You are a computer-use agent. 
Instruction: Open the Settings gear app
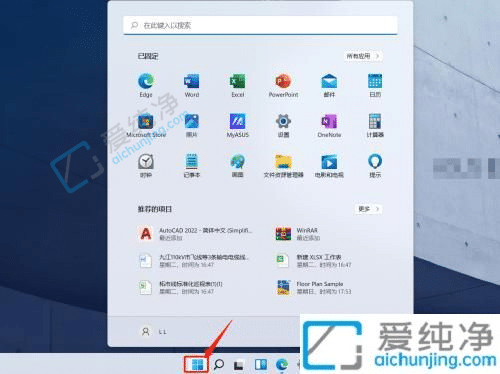pos(283,126)
